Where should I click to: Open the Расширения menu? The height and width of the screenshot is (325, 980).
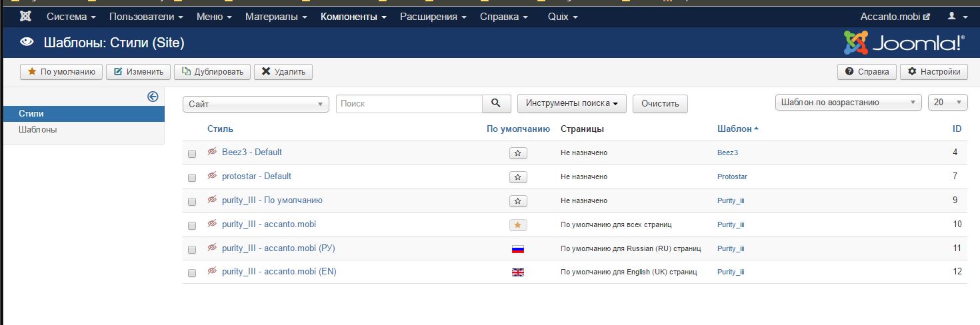coord(433,16)
